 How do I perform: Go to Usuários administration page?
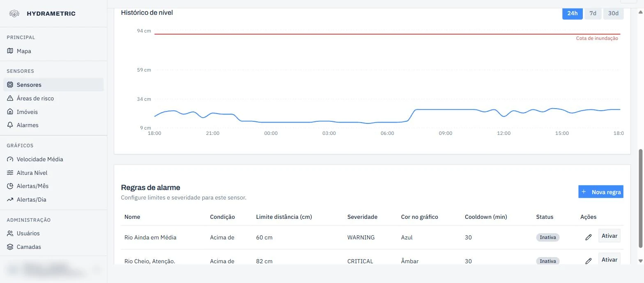53,233
